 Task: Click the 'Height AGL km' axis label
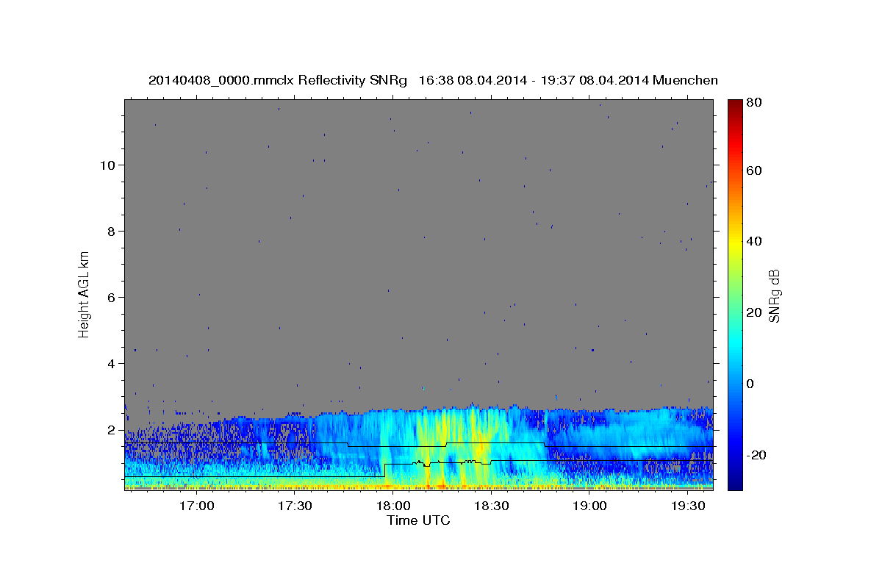coord(85,294)
